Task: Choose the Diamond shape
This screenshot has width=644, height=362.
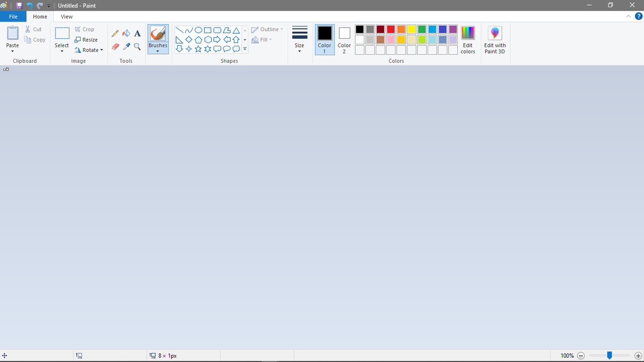Action: point(189,40)
